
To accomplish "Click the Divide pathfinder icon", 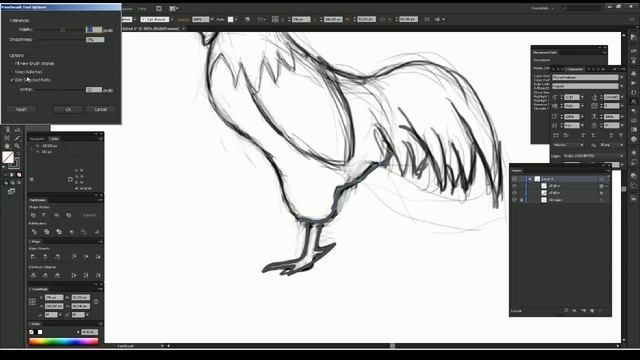I will point(34,232).
